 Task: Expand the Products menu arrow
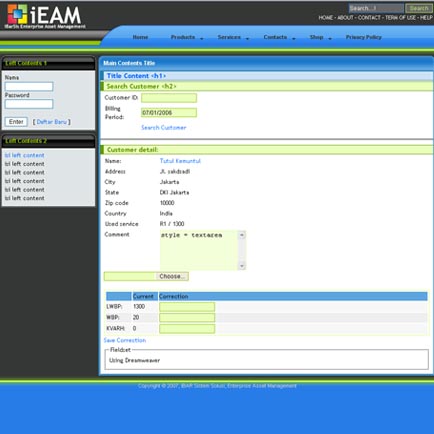coord(202,39)
